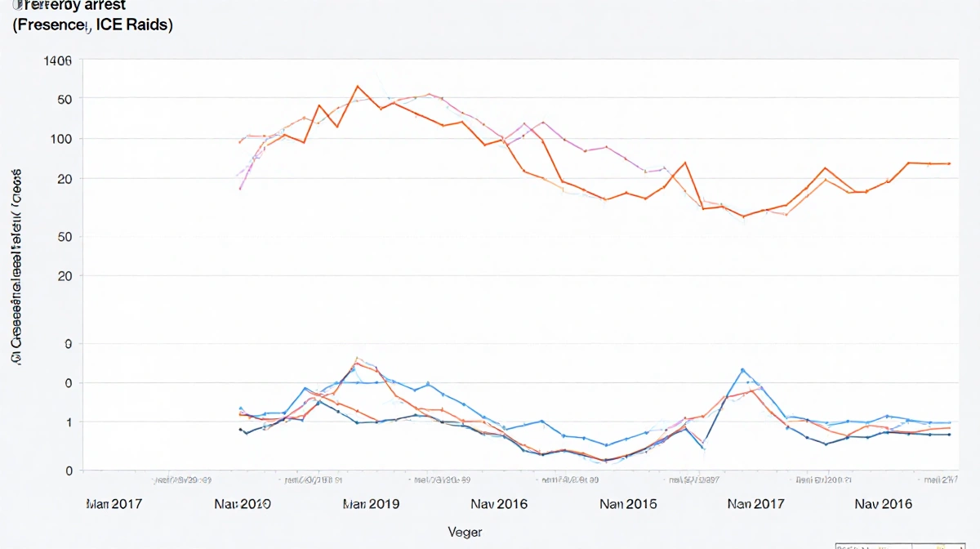Screen dimensions: 980x549
Task: Click the 100 y-axis label
Action: coord(60,139)
